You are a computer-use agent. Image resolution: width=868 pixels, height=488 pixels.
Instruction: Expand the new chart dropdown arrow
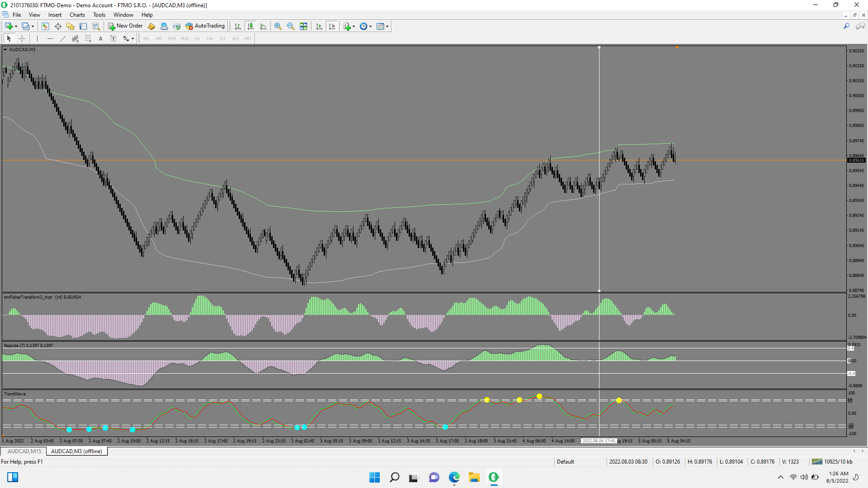click(x=16, y=26)
